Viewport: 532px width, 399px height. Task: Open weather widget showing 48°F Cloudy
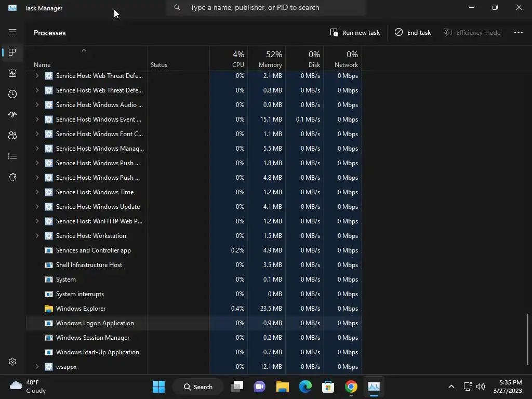[x=28, y=387]
